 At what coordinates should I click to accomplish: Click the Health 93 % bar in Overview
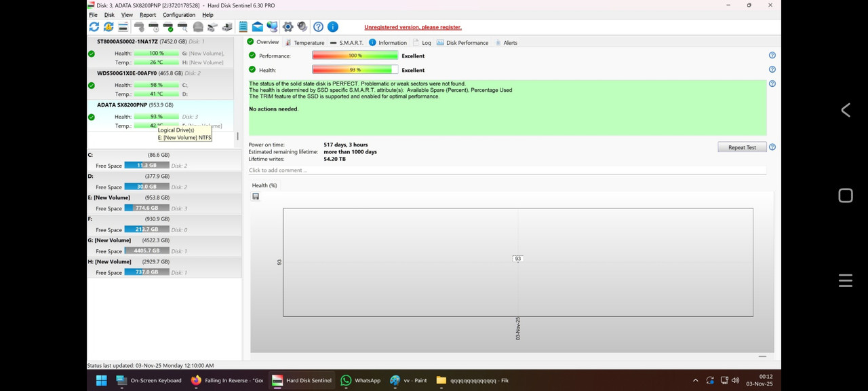point(355,70)
